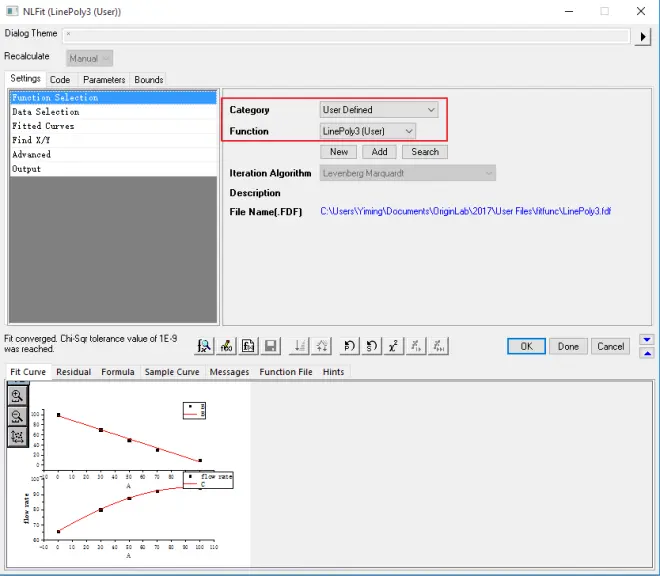The height and width of the screenshot is (576, 660).
Task: Click the P-marked reset arrow icon
Action: click(x=349, y=346)
